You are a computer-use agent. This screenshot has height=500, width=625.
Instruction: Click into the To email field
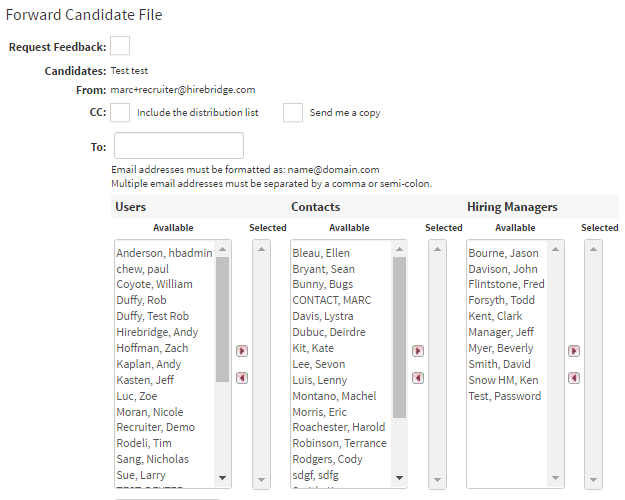pyautogui.click(x=179, y=146)
